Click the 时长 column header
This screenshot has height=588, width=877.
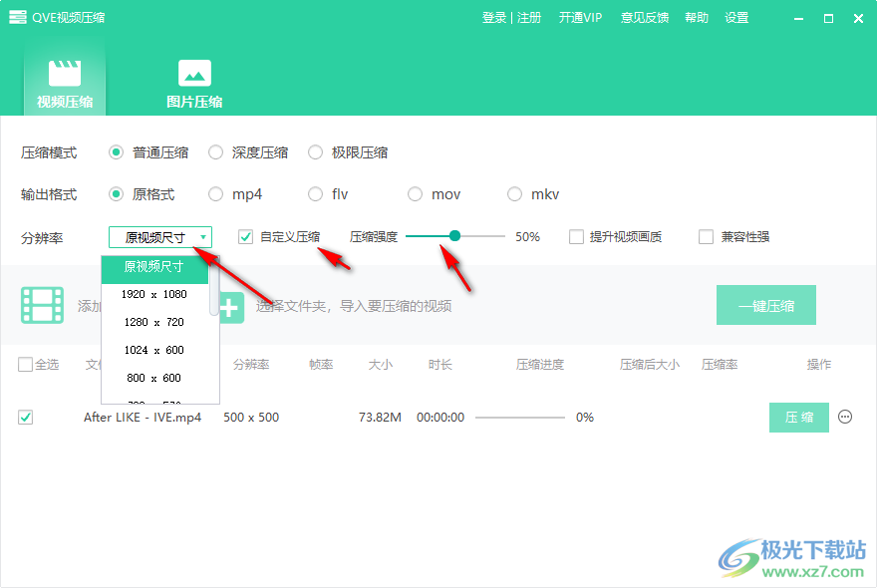440,365
